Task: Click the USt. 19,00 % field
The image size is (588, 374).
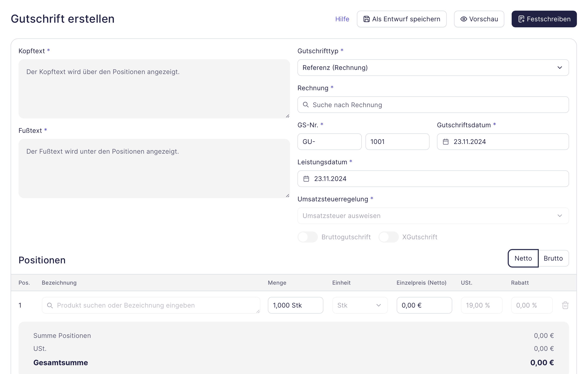Action: [x=482, y=305]
